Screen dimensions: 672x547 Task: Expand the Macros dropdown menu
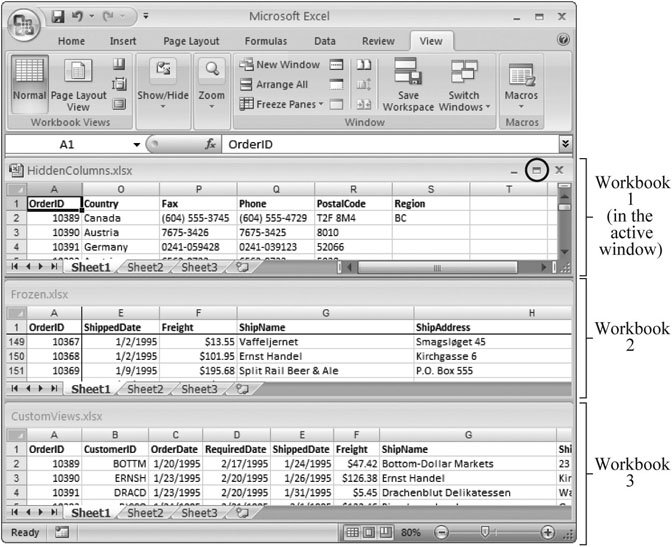(x=521, y=85)
